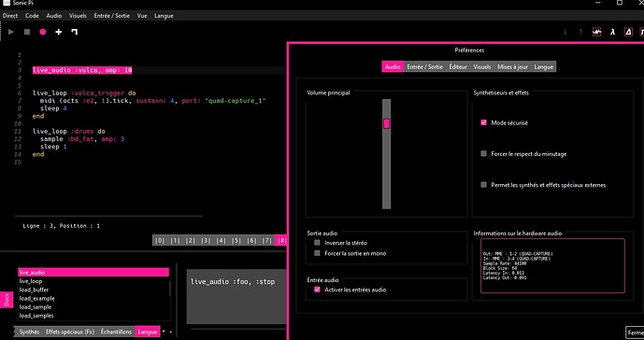Open the Entrée / Sortie menu

click(x=112, y=16)
